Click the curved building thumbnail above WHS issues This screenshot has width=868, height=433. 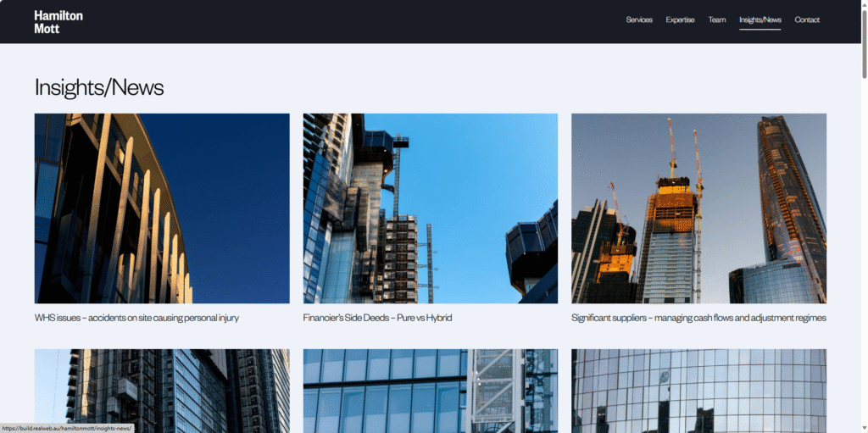pos(162,208)
